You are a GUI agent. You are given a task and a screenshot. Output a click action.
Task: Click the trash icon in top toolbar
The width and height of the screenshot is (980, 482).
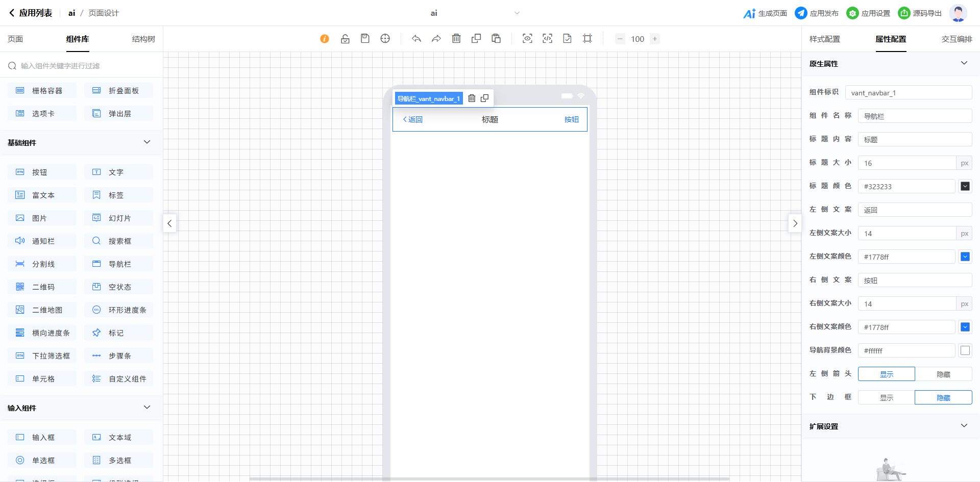coord(456,39)
